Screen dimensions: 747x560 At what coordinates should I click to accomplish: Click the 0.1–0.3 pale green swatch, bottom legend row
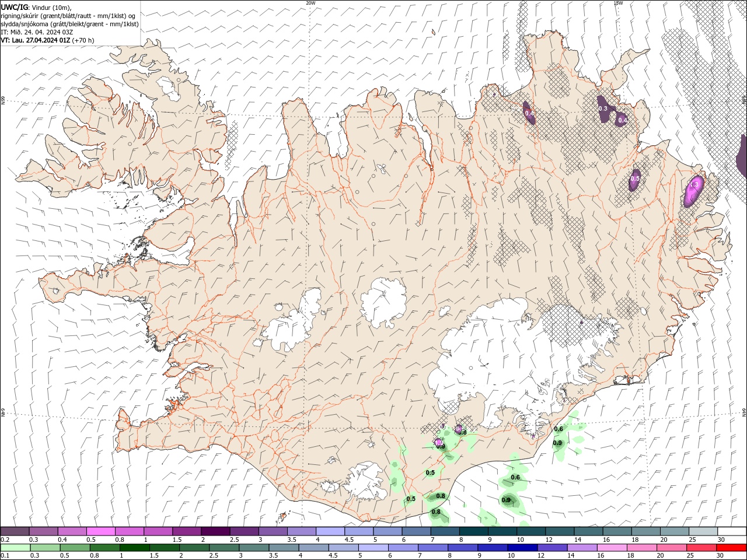[x=16, y=548]
